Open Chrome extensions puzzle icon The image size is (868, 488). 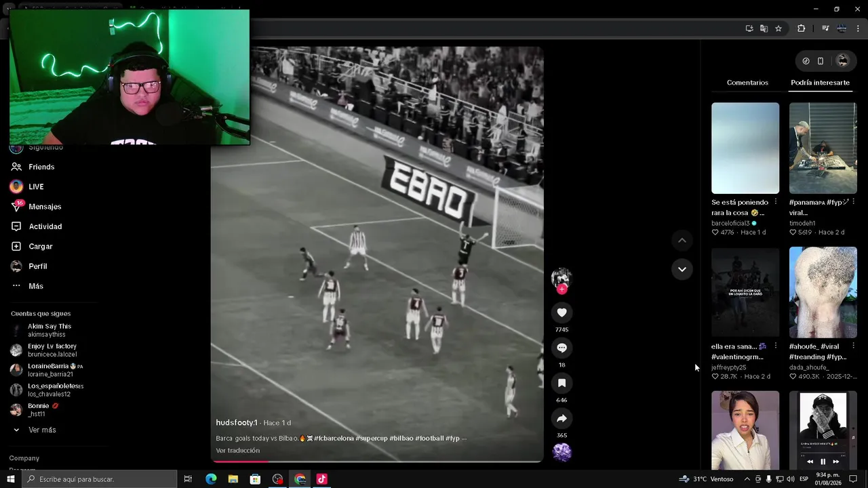(x=802, y=28)
